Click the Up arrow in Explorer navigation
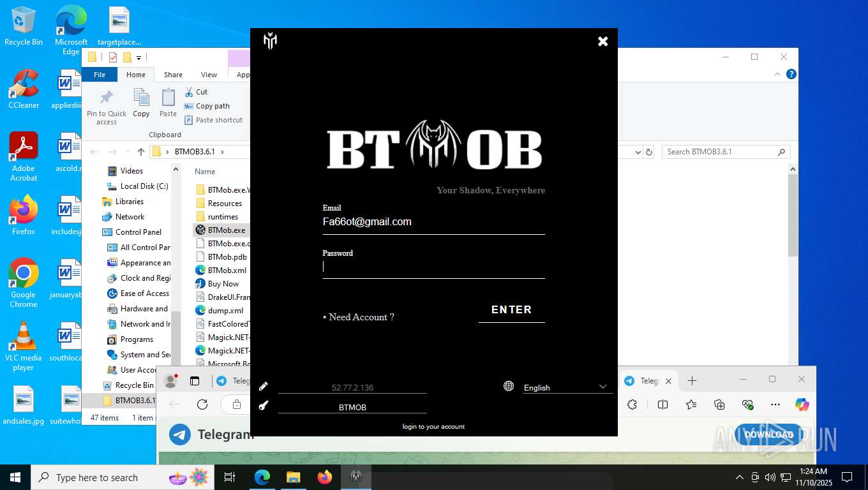 [141, 152]
